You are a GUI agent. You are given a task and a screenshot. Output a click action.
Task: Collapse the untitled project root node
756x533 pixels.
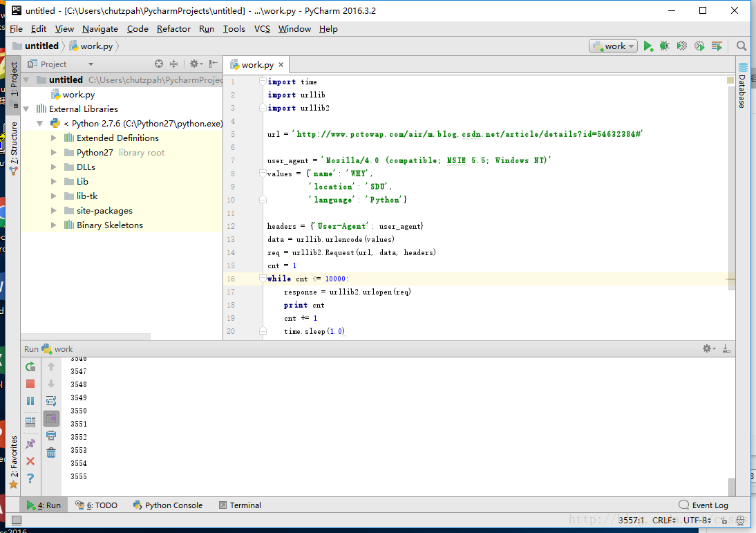coord(26,80)
